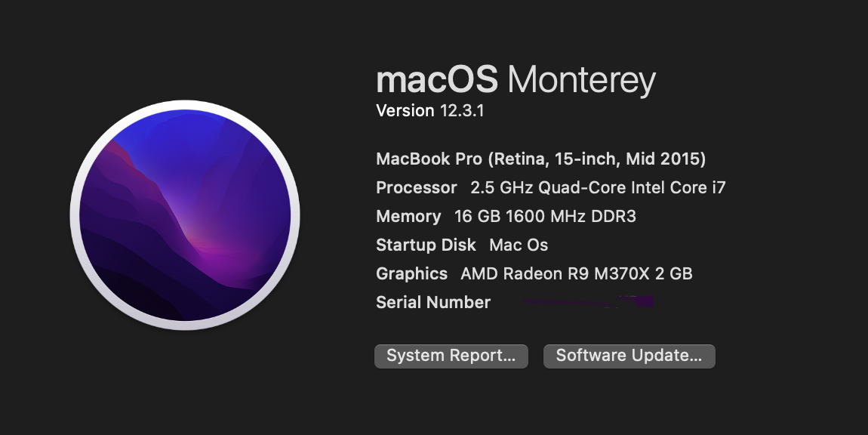868x435 pixels.
Task: Click the macOS Monterey wallpaper logo
Action: [185, 215]
